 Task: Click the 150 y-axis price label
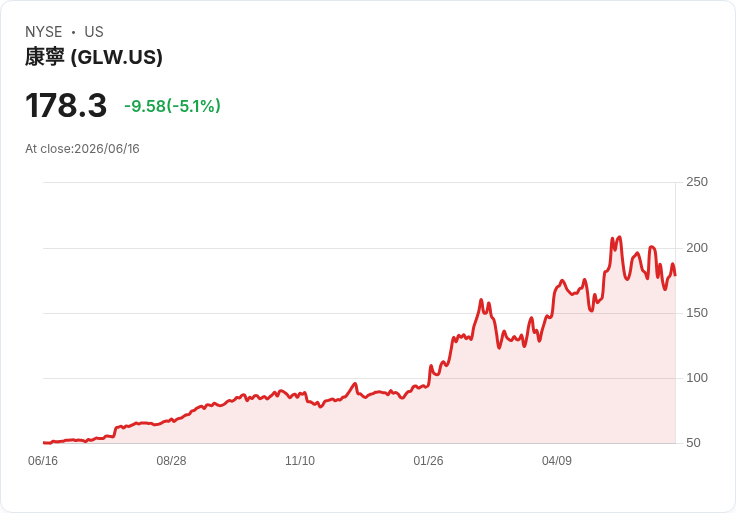[x=697, y=313]
